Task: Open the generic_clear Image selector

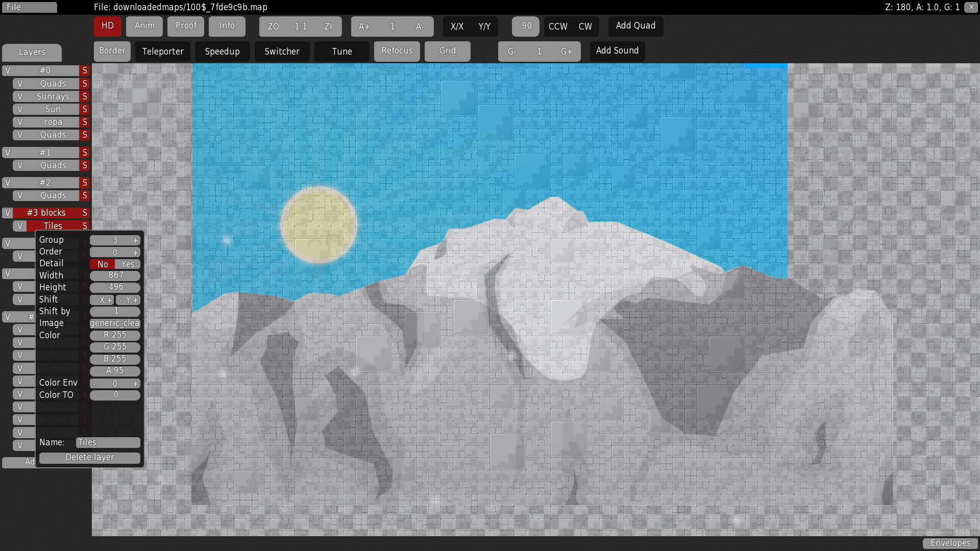Action: (115, 323)
